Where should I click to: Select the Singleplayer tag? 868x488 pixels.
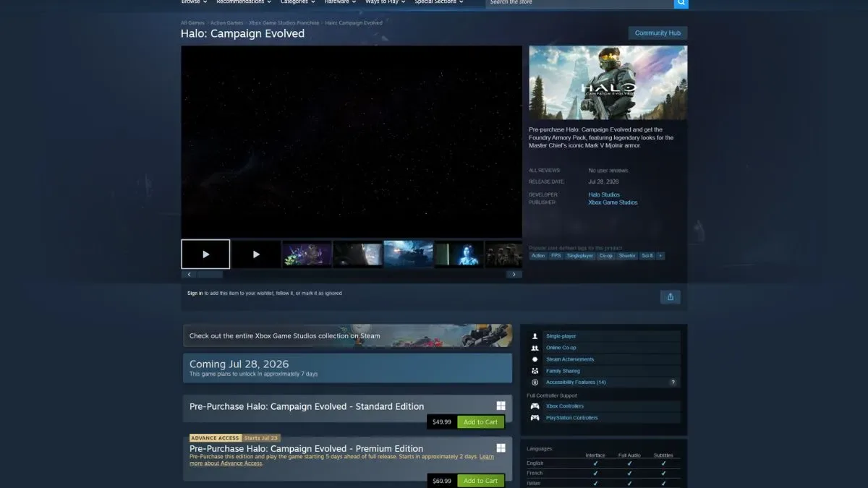[x=579, y=256]
